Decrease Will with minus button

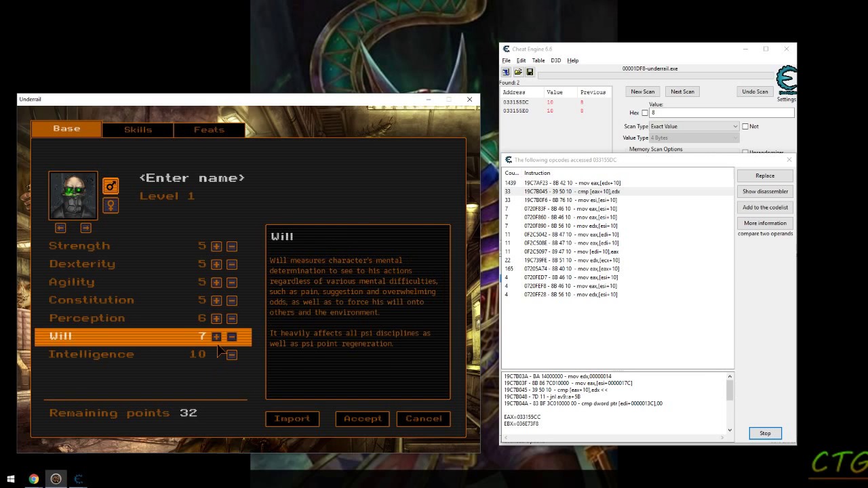(x=232, y=337)
